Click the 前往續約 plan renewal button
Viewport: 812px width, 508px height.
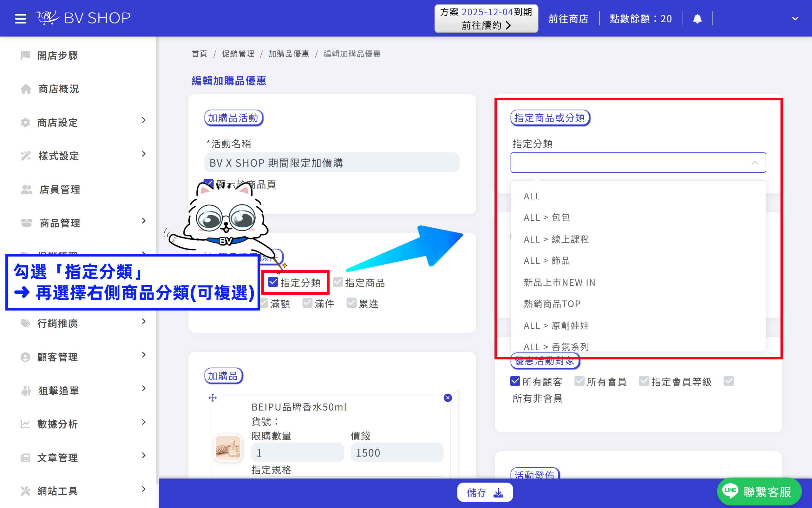(x=486, y=18)
